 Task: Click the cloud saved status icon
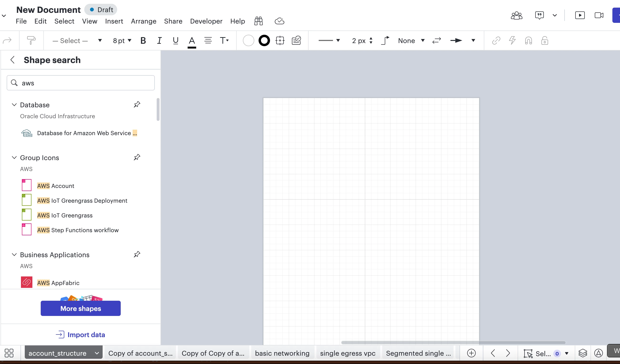pyautogui.click(x=279, y=21)
